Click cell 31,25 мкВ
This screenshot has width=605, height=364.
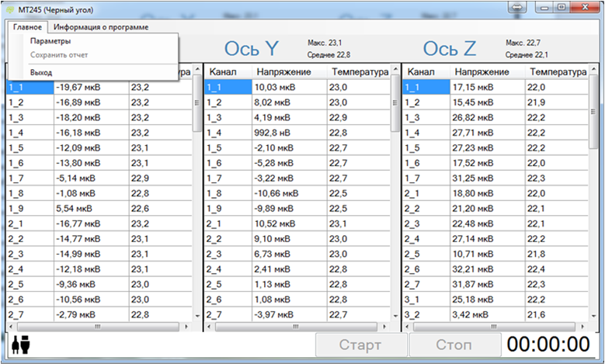click(487, 179)
